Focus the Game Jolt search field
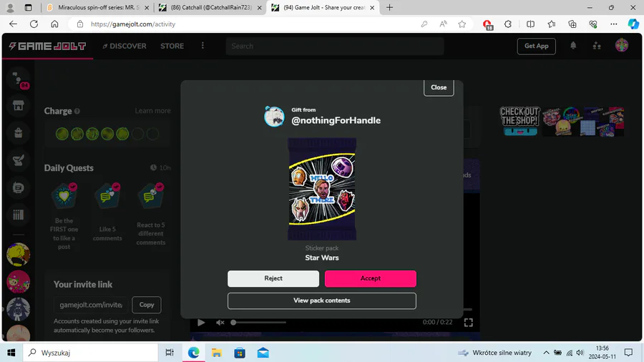This screenshot has width=644, height=362. click(335, 46)
